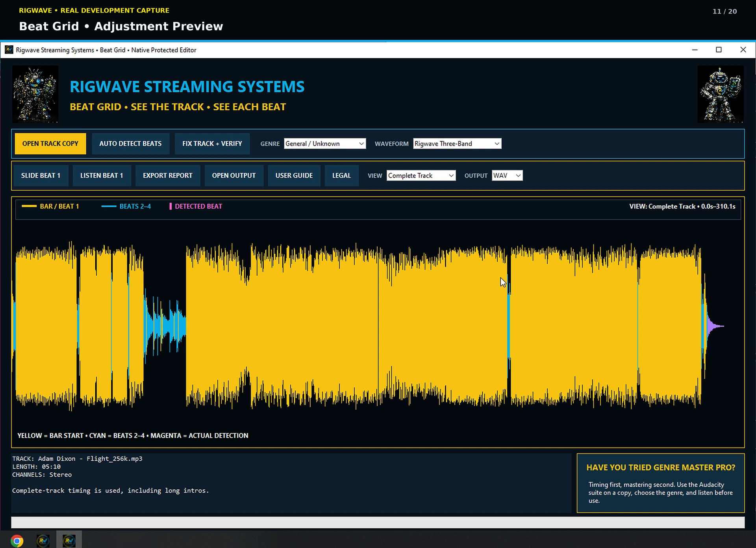
Task: Expand the Output format dropdown showing WAV
Action: click(x=507, y=176)
